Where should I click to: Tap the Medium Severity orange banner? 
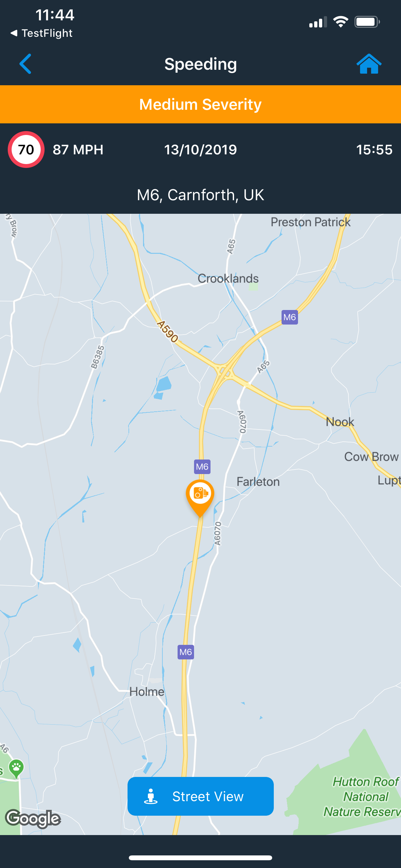tap(200, 104)
